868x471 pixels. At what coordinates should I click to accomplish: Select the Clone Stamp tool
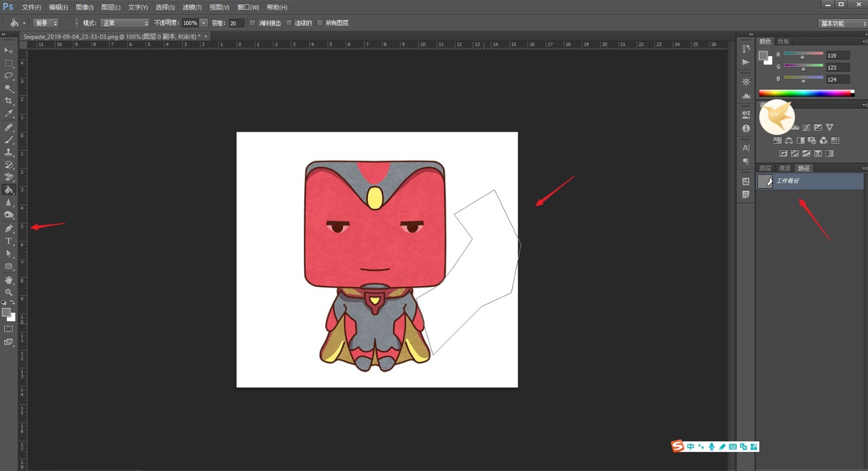[9, 152]
